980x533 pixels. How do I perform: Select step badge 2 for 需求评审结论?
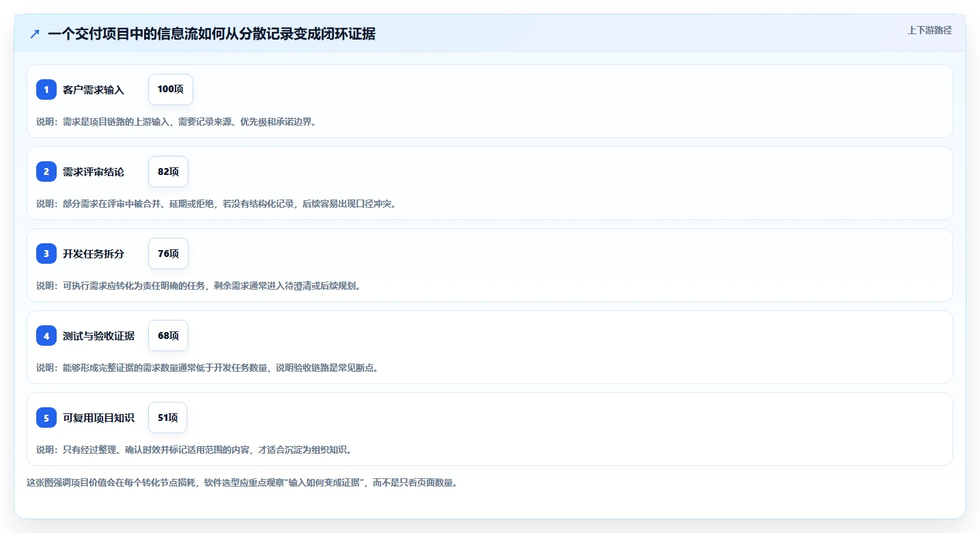(46, 172)
